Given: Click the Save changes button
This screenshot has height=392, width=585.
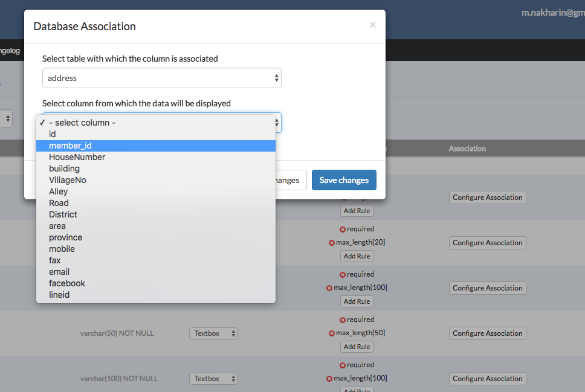Looking at the screenshot, I should point(344,180).
